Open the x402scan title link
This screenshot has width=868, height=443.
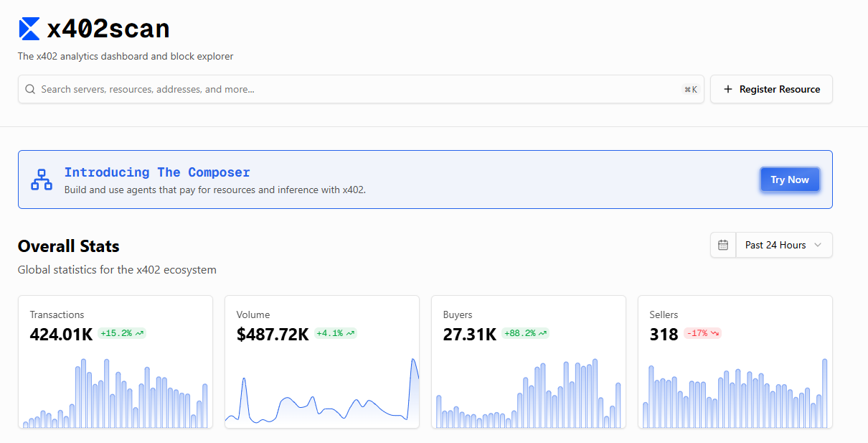(x=108, y=29)
